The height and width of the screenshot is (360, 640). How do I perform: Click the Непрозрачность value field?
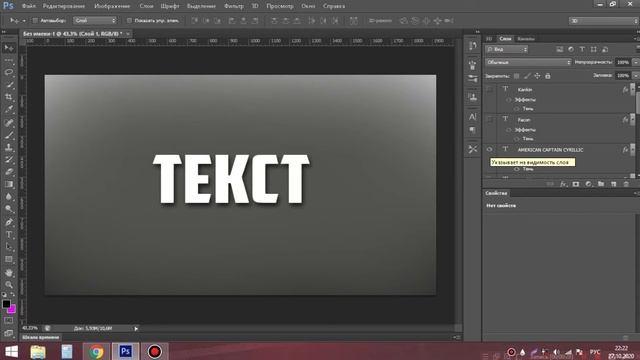[623, 62]
